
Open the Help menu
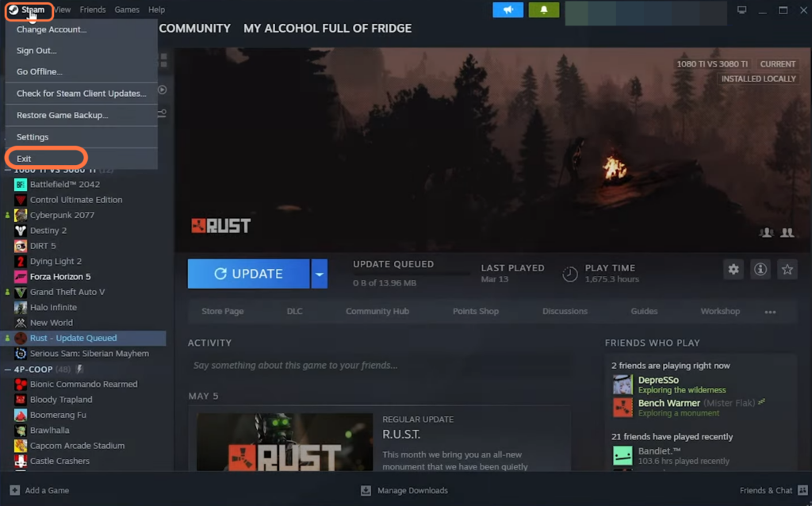[156, 10]
